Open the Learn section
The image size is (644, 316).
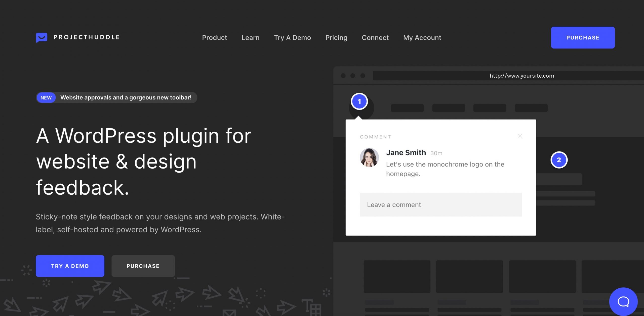[250, 38]
